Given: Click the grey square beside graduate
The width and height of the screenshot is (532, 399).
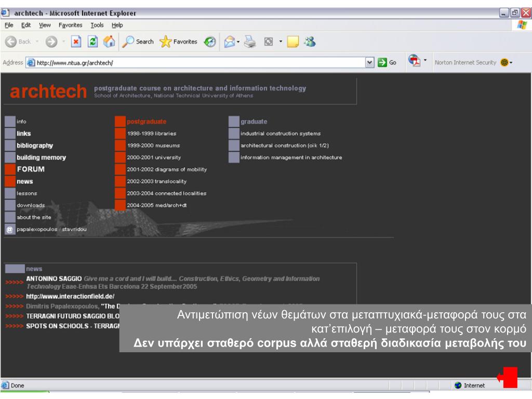Looking at the screenshot, I should [234, 122].
